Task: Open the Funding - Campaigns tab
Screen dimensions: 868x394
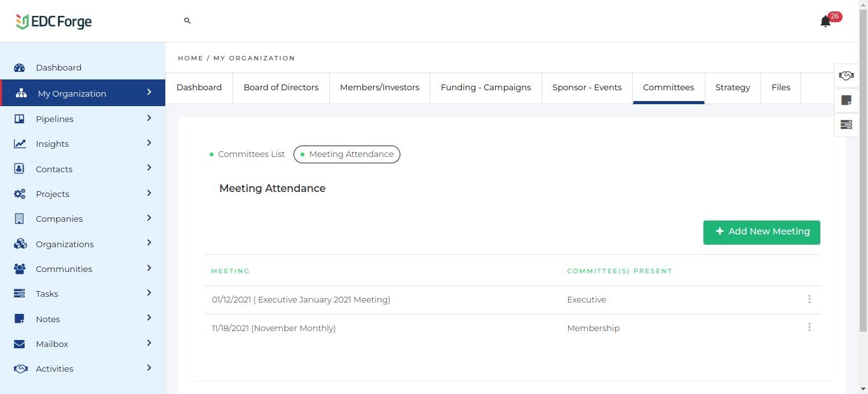Action: [485, 88]
